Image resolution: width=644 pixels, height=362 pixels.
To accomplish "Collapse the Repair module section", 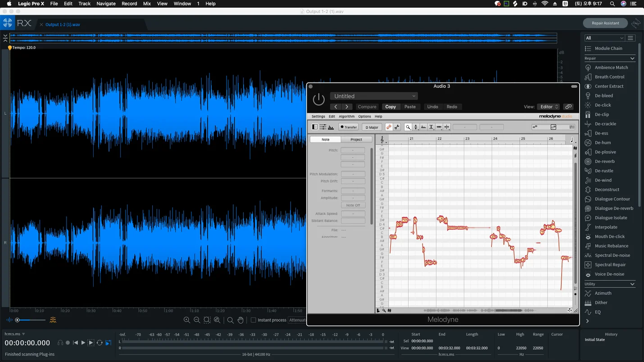I will point(632,59).
